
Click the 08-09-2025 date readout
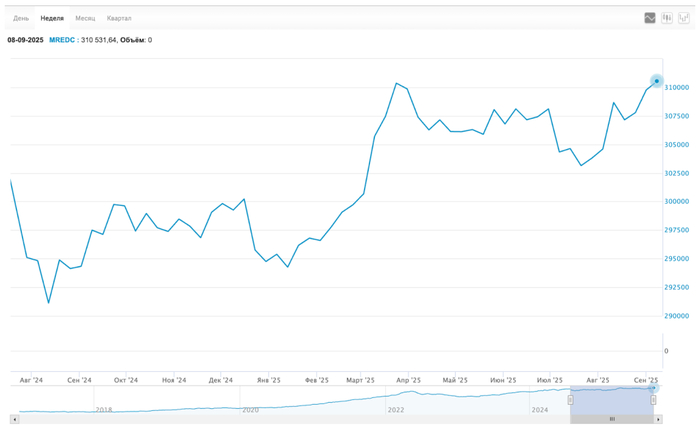point(25,40)
